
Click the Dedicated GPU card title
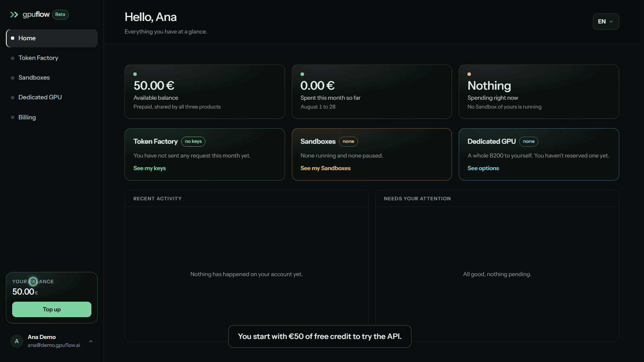click(x=491, y=142)
